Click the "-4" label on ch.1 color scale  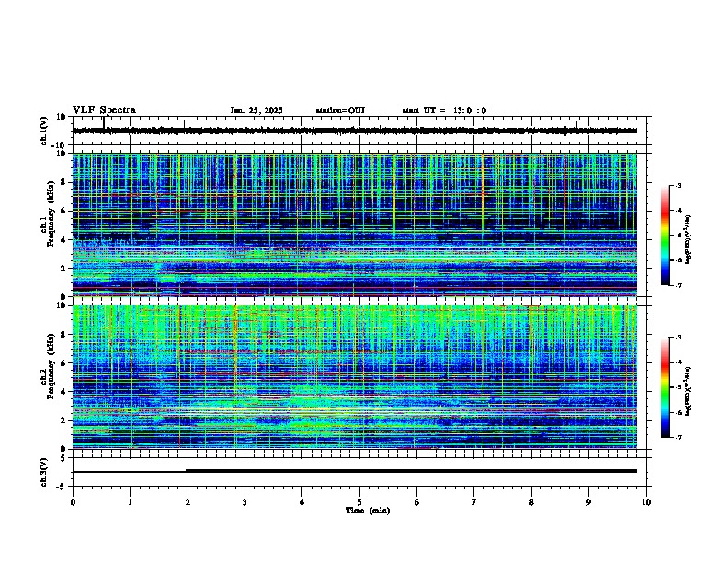[678, 211]
